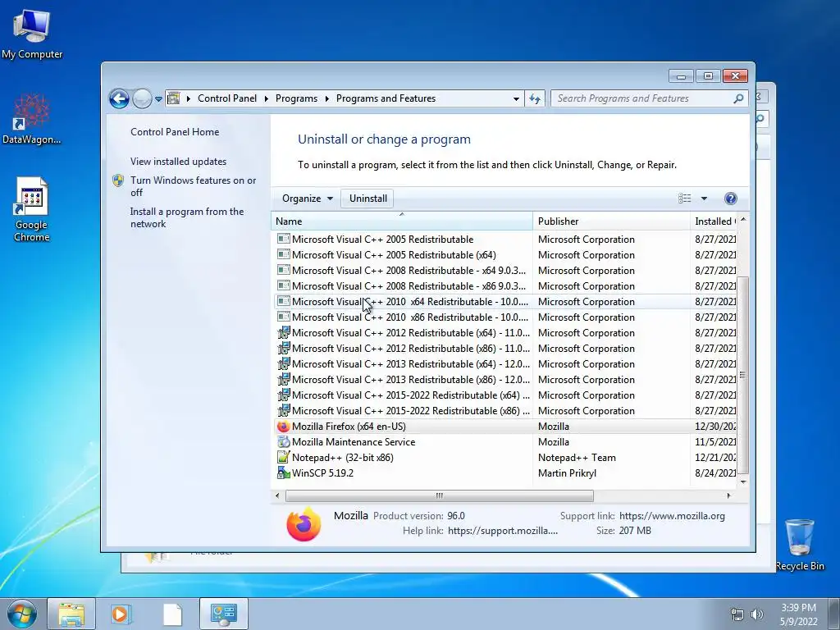This screenshot has height=630, width=840.
Task: Click the vertical scrollbar down arrow
Action: pos(743,482)
